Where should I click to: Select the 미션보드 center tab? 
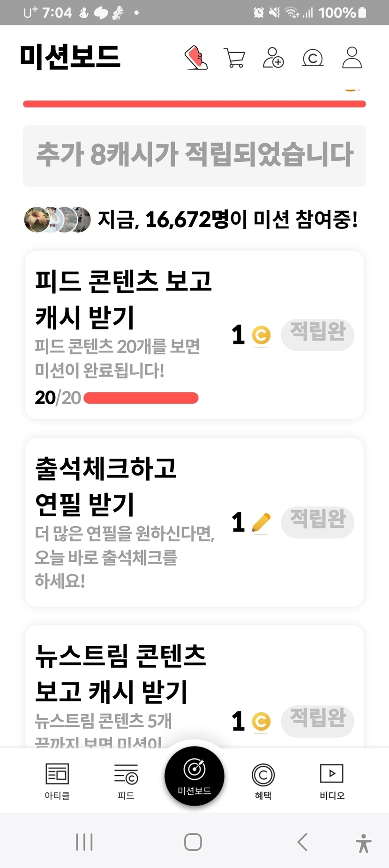click(x=194, y=776)
